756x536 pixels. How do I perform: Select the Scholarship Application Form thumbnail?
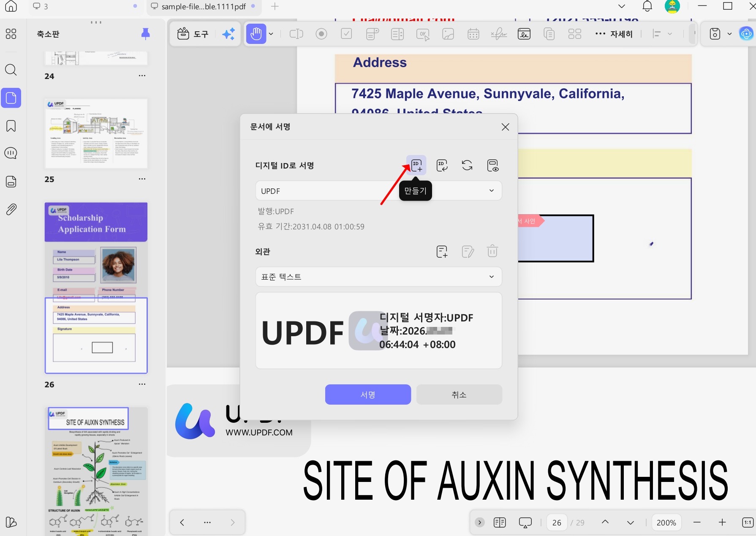coord(96,288)
